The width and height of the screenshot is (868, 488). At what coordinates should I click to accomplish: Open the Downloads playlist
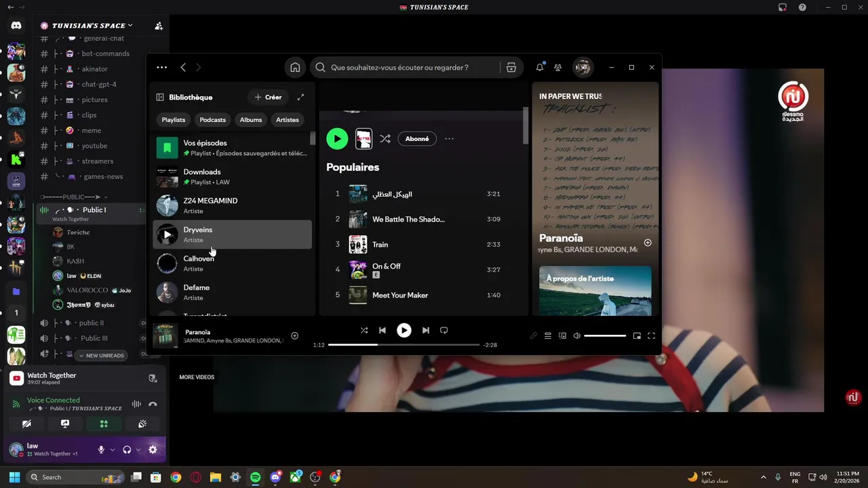click(232, 177)
